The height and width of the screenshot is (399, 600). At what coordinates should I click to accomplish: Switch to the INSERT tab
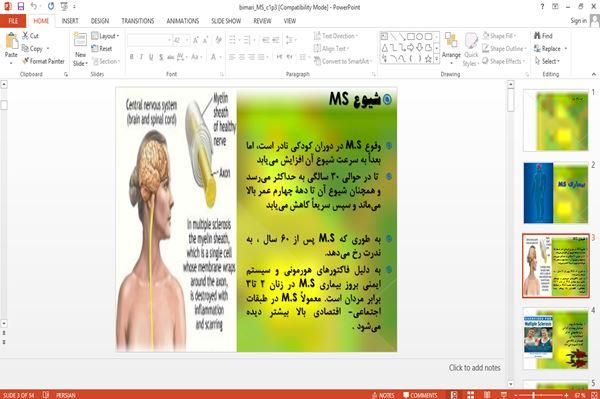pyautogui.click(x=70, y=21)
